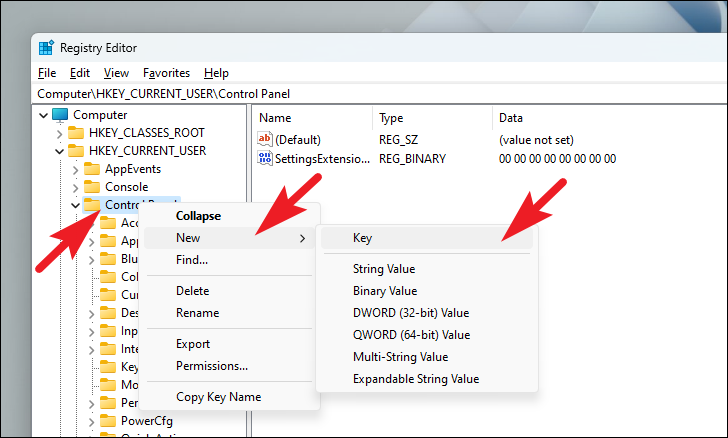
Task: Choose Delete in the context menu
Action: click(x=230, y=291)
